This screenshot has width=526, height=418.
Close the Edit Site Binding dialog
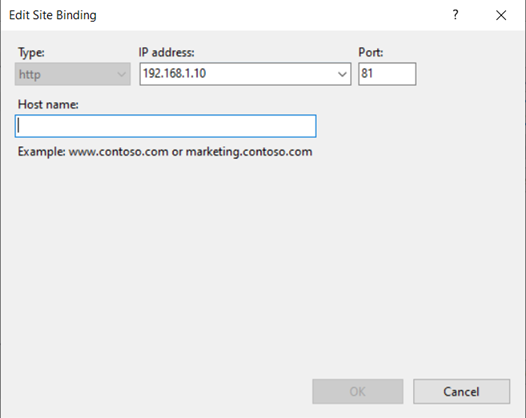[x=501, y=15]
